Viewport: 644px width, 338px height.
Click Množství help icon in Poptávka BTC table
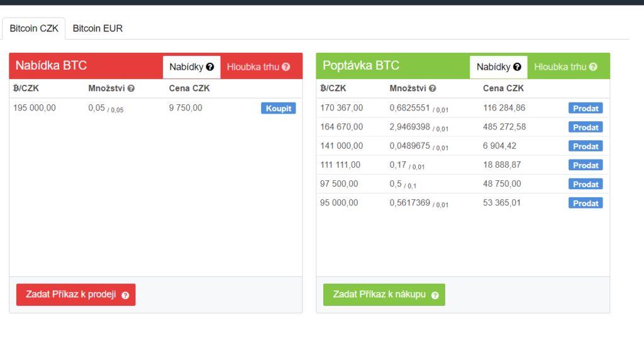pos(433,88)
